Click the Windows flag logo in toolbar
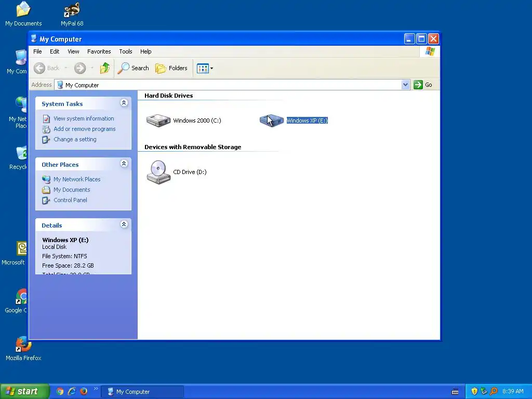This screenshot has width=532, height=399. [430, 51]
